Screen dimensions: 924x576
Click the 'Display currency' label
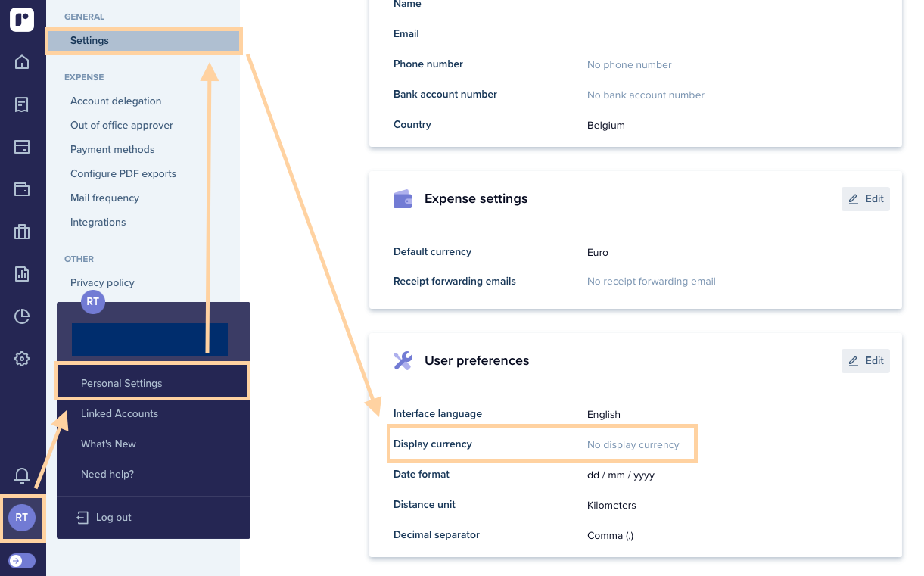tap(433, 444)
